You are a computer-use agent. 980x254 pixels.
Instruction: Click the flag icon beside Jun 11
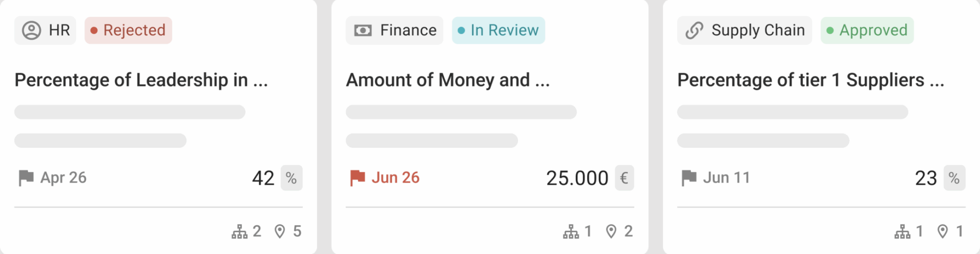689,178
